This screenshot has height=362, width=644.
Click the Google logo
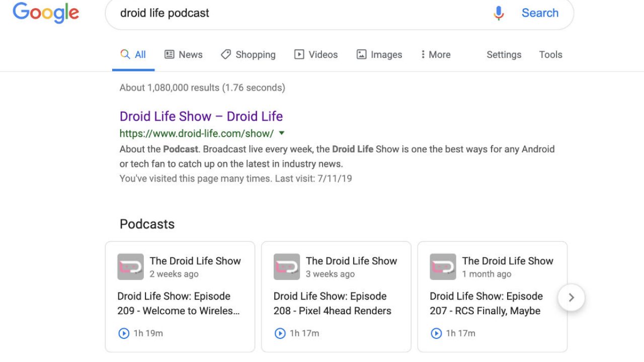(x=46, y=13)
